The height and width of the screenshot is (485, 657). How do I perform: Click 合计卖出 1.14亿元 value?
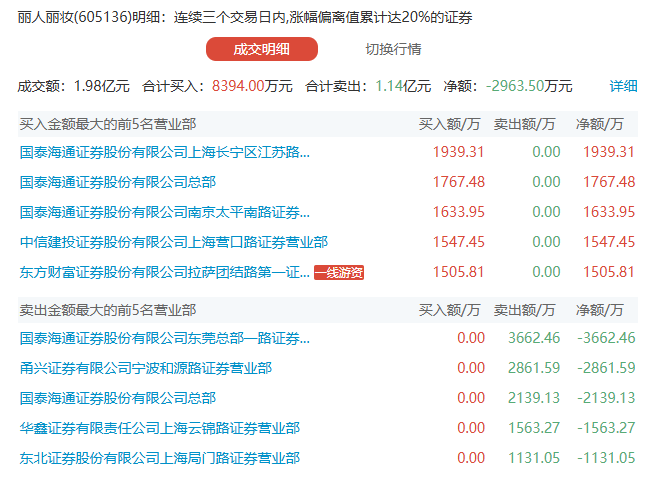point(403,86)
